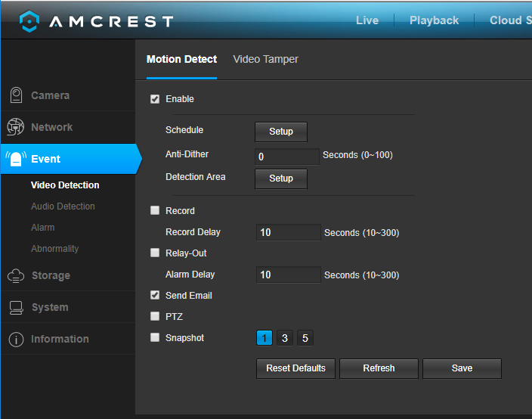Enable the PTZ checkbox
The width and height of the screenshot is (532, 419).
click(155, 316)
